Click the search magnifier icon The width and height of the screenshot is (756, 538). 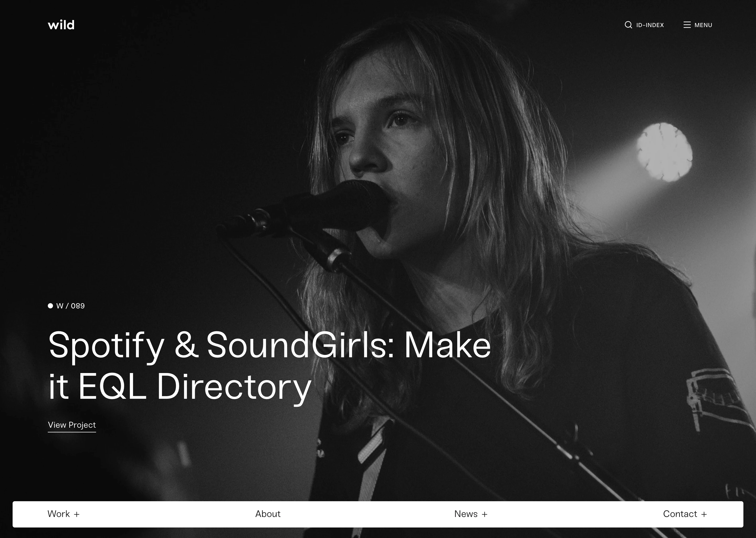(x=629, y=25)
